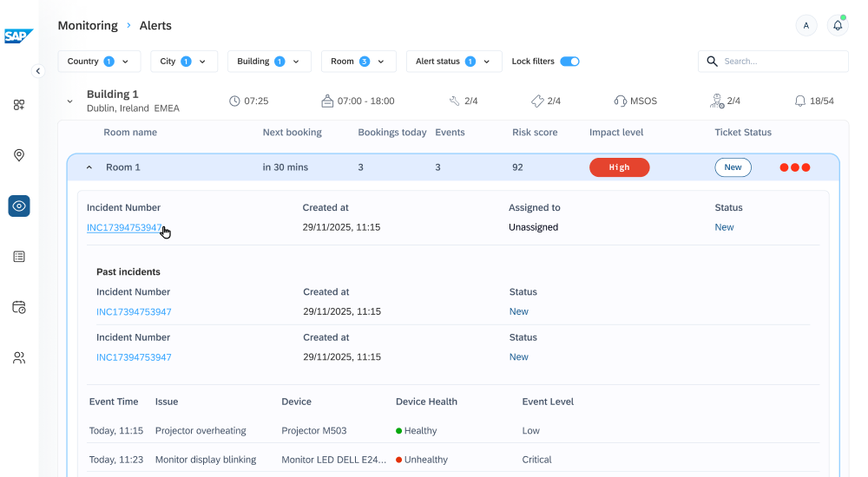Click the Event Time column header
The width and height of the screenshot is (868, 477).
[x=114, y=402]
